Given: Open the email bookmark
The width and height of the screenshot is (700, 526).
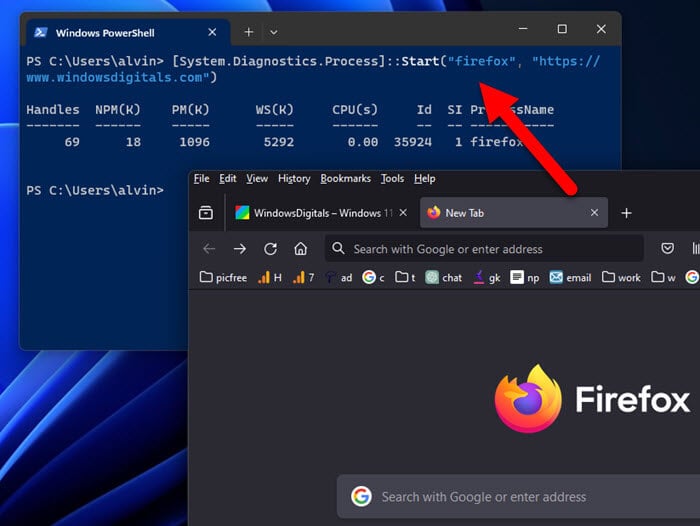Looking at the screenshot, I should [x=570, y=277].
